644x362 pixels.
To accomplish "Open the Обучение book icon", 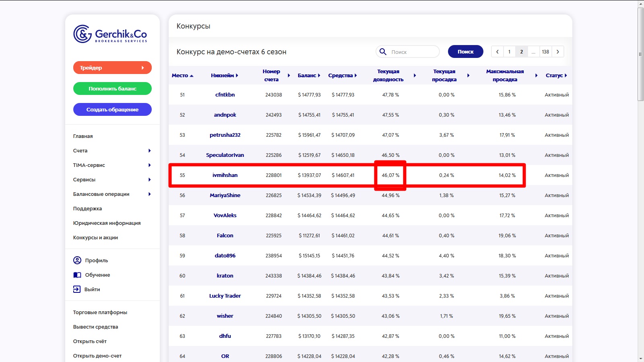I will pyautogui.click(x=77, y=275).
